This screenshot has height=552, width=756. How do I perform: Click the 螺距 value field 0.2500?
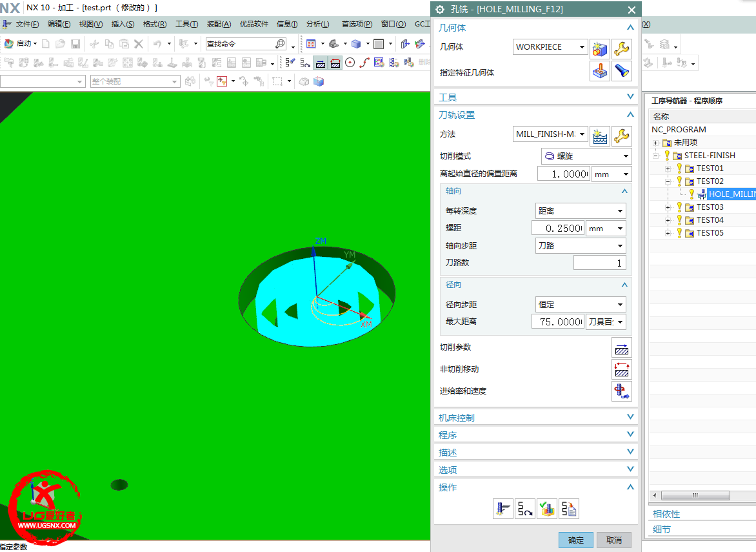pyautogui.click(x=558, y=229)
